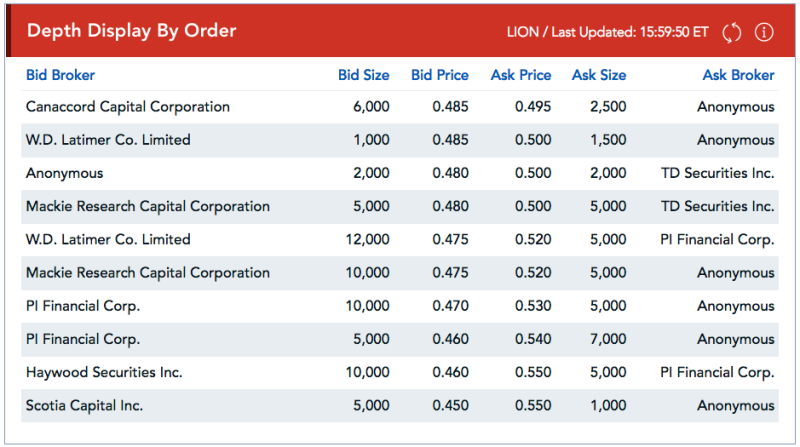This screenshot has width=800, height=447.
Task: Refresh the depth display data
Action: click(x=732, y=33)
